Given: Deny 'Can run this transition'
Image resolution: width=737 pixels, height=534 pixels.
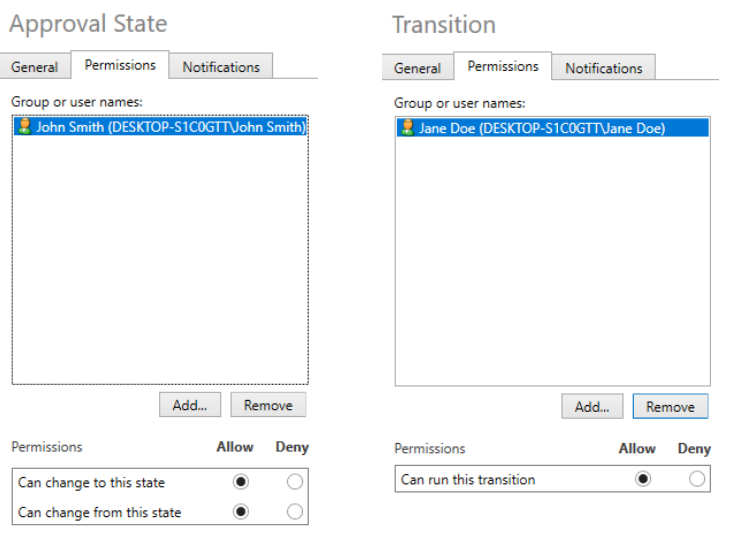Looking at the screenshot, I should pyautogui.click(x=697, y=479).
